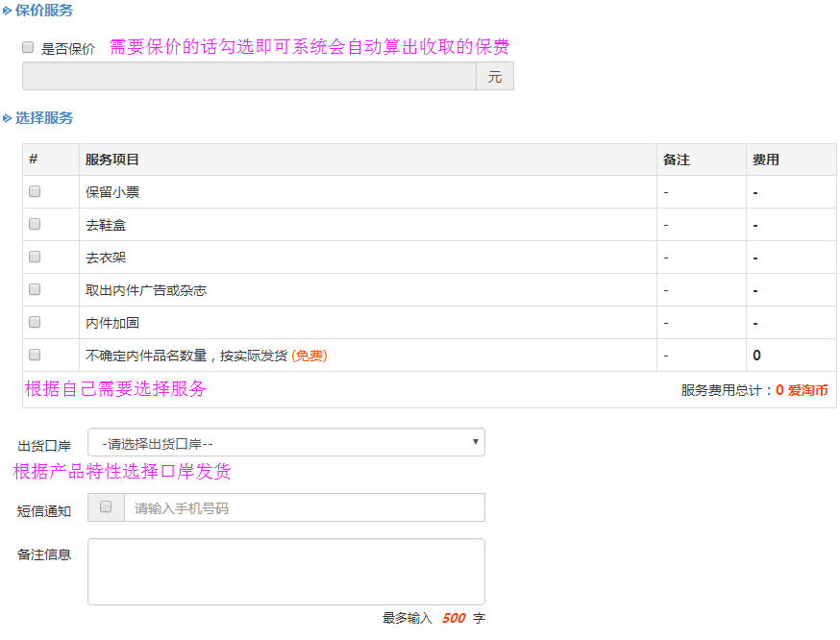Select the 去衣架 service checkbox

click(35, 258)
